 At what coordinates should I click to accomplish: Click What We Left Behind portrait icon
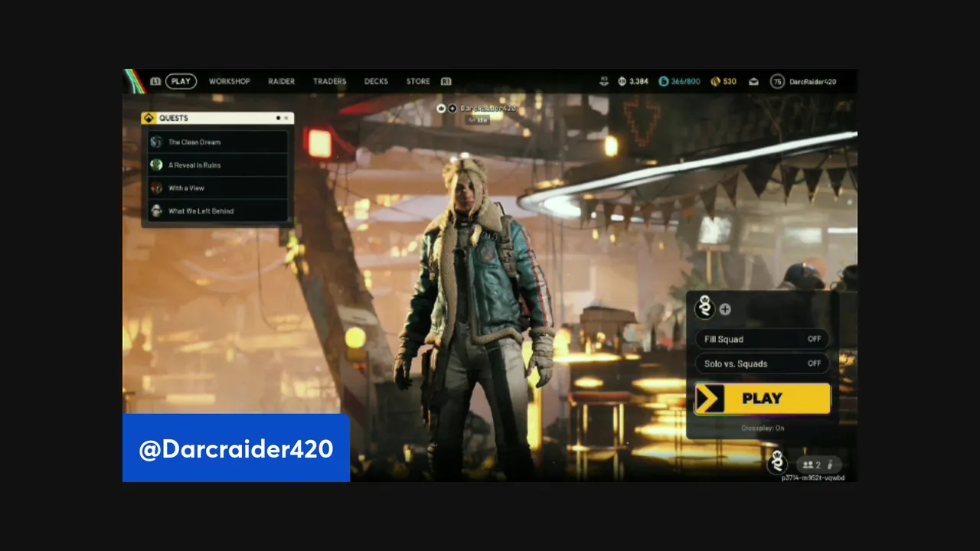pyautogui.click(x=156, y=211)
